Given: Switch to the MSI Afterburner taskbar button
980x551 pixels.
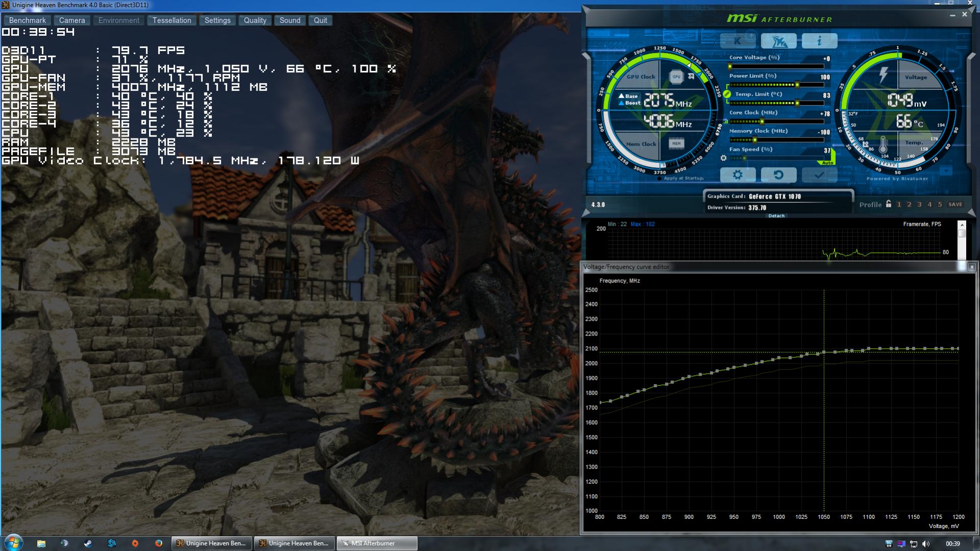Looking at the screenshot, I should pos(377,543).
